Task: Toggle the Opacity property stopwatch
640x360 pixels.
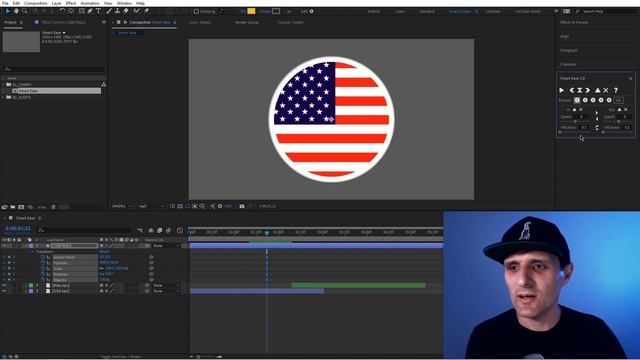Action: tap(42, 280)
